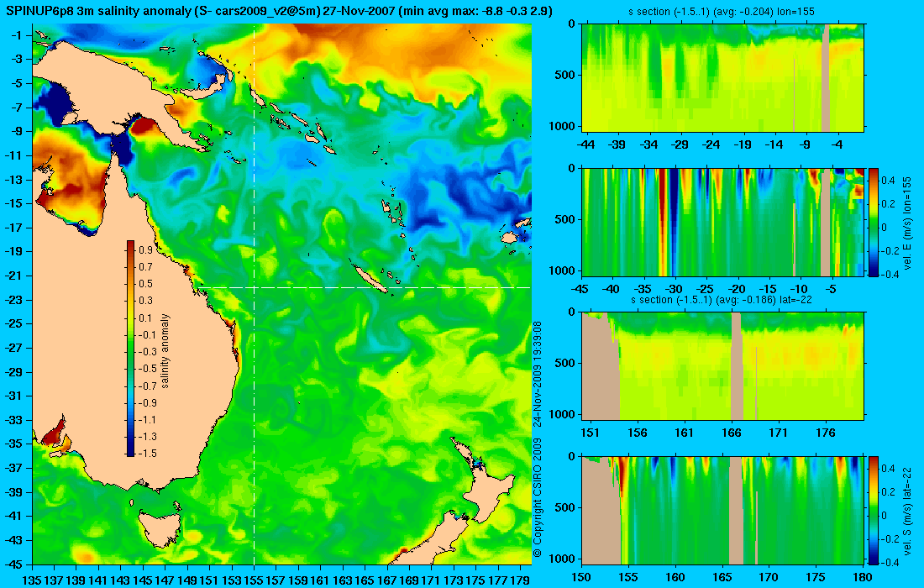Viewport: 924px width, 588px height.
Task: Click the salinity section plot at lat=-22
Action: click(723, 366)
